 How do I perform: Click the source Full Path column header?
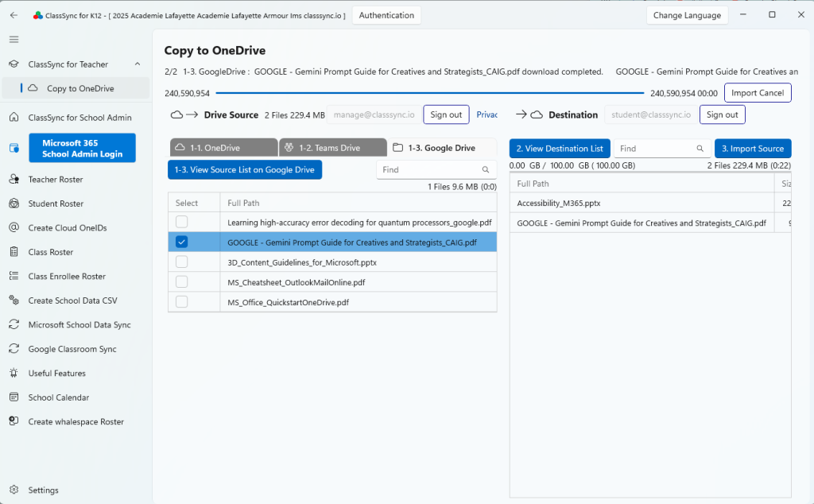click(359, 203)
